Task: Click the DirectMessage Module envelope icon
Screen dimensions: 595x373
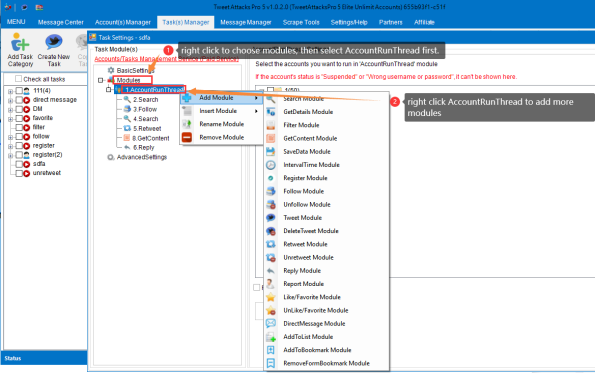Action: click(271, 323)
